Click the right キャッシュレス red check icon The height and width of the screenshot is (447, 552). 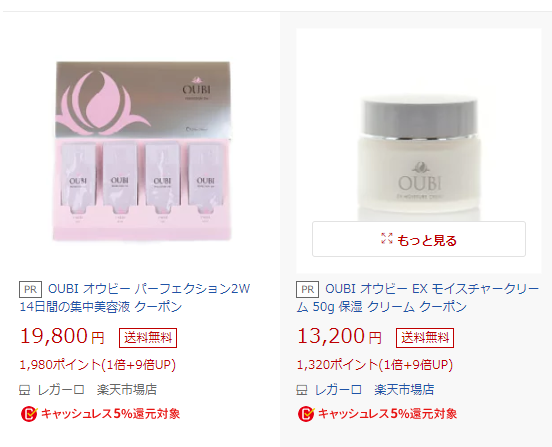[x=306, y=414]
